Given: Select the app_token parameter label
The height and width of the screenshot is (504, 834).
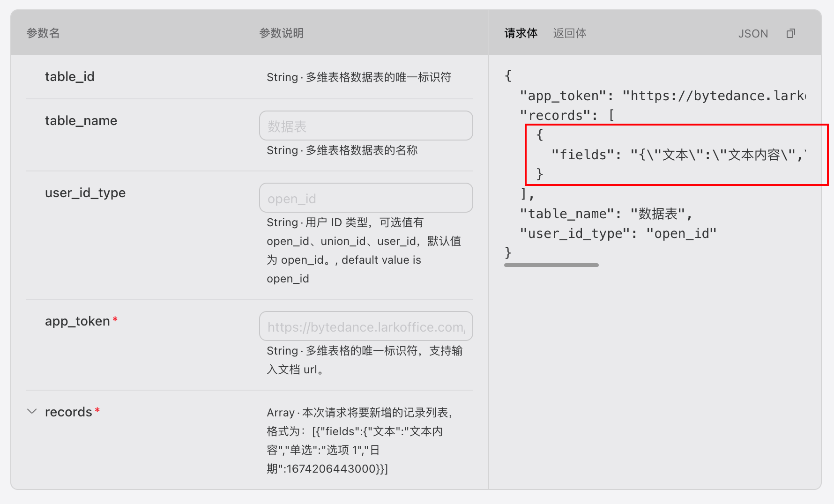Looking at the screenshot, I should [77, 321].
